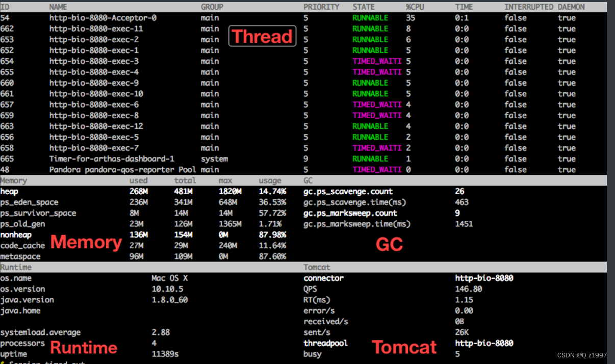Screen dimensions: 615x364
Task: Select thread http-bio-8080-exec-10
Action: coord(96,94)
